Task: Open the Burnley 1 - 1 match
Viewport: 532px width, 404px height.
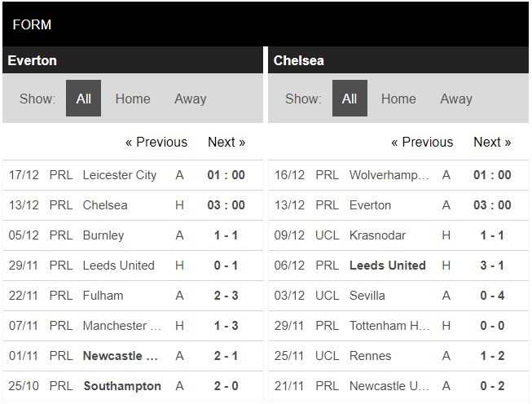Action: [x=226, y=235]
